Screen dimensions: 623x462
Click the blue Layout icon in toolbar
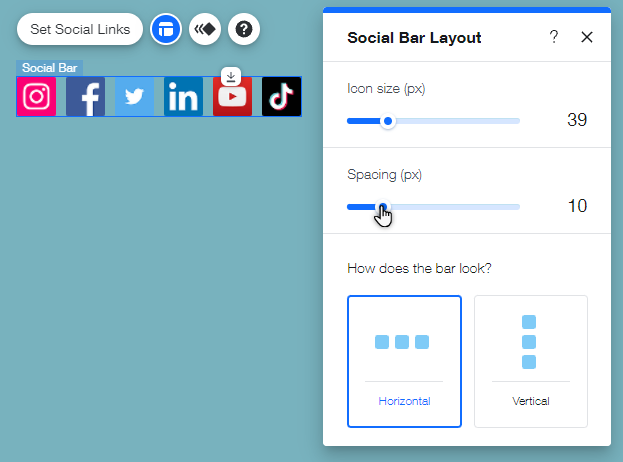click(166, 29)
